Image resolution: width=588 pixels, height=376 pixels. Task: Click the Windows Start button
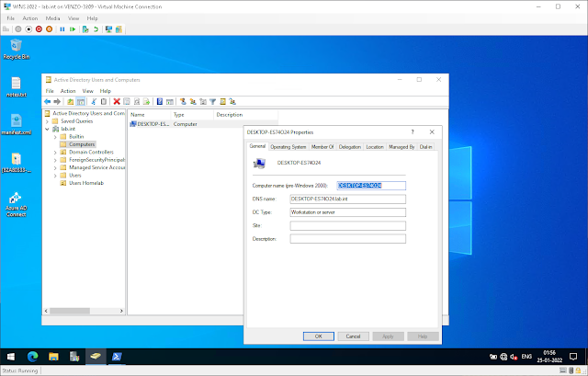(x=11, y=357)
